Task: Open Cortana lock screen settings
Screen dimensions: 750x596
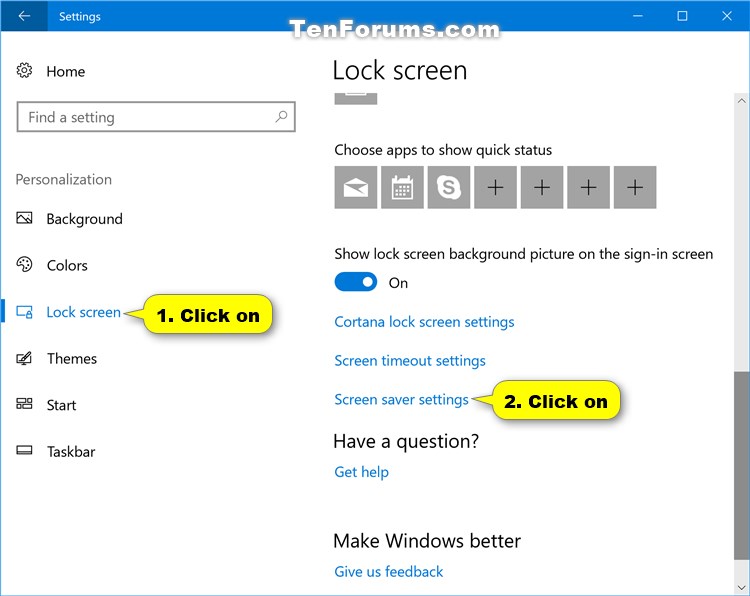Action: click(x=424, y=322)
